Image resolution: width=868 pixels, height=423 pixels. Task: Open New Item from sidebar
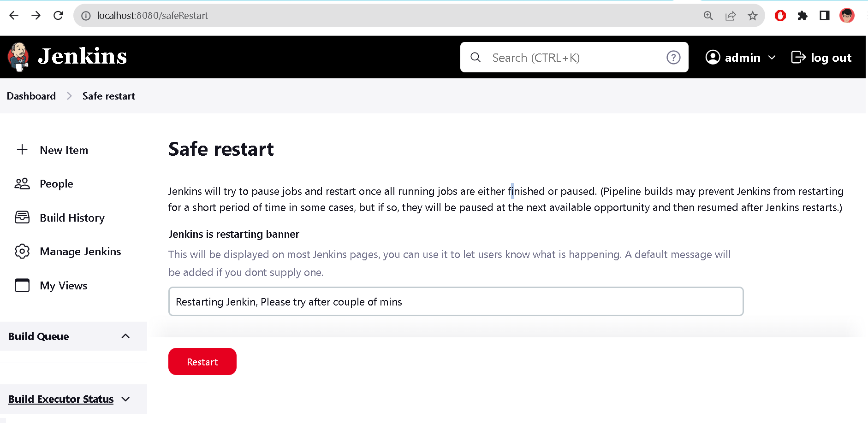pyautogui.click(x=64, y=150)
